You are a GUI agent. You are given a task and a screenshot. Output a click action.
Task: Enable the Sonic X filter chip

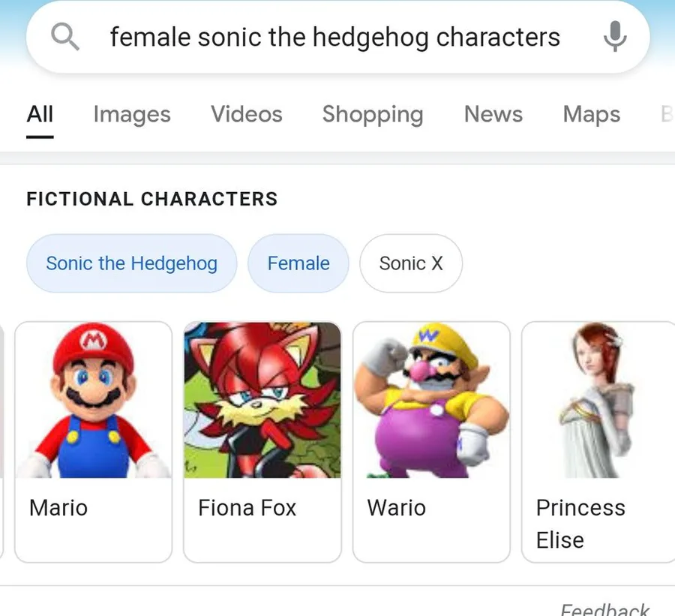click(x=411, y=263)
